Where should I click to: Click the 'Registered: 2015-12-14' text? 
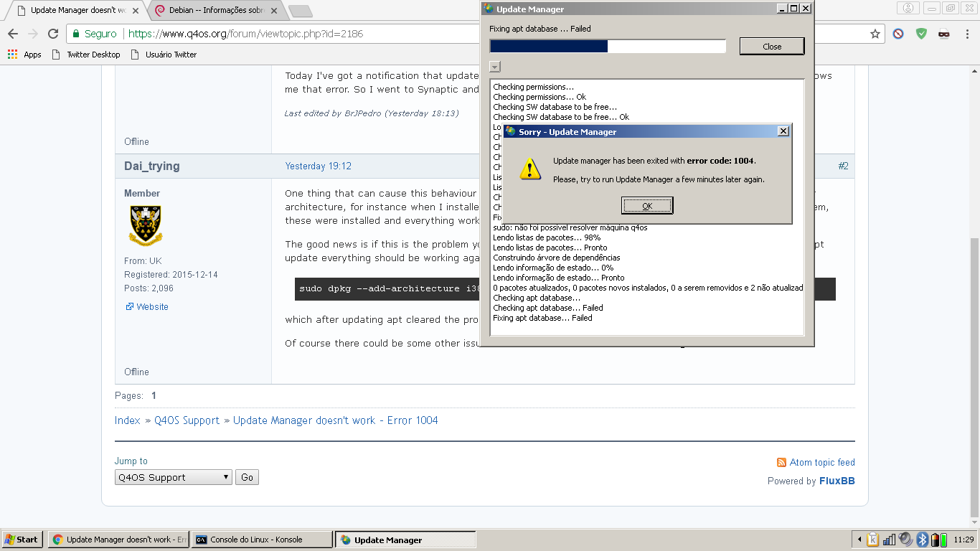tap(171, 275)
